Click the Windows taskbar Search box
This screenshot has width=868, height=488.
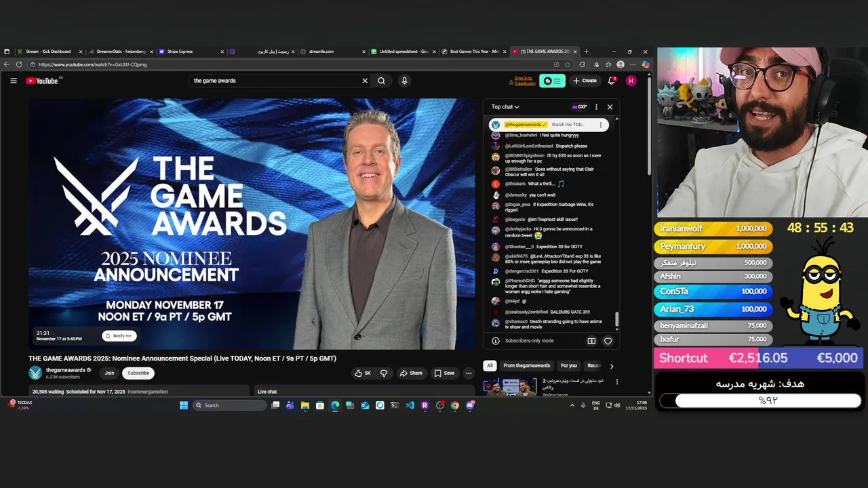(229, 405)
